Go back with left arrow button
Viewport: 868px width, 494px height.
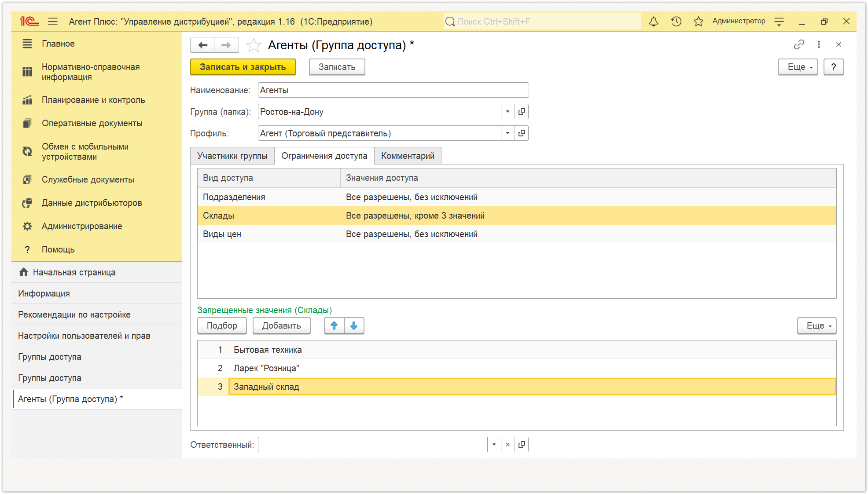(203, 45)
